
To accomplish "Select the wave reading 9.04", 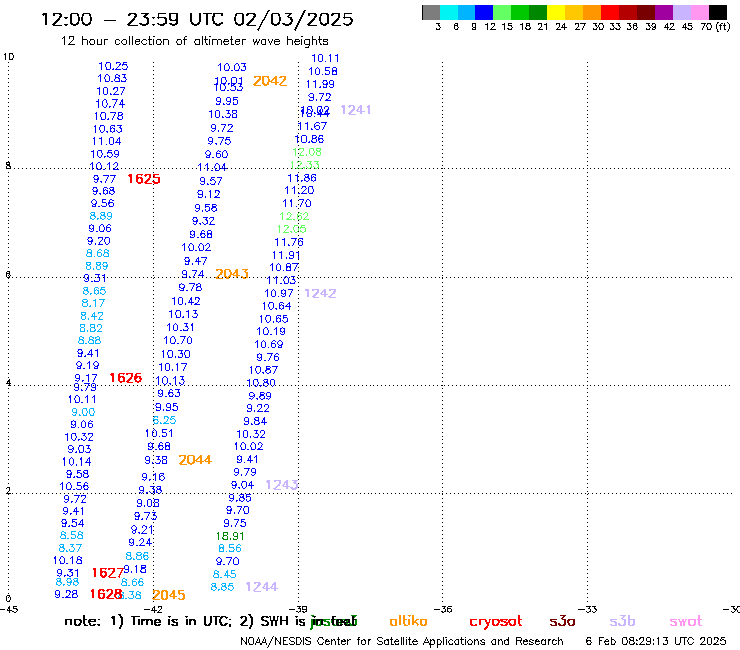I will (x=242, y=485).
